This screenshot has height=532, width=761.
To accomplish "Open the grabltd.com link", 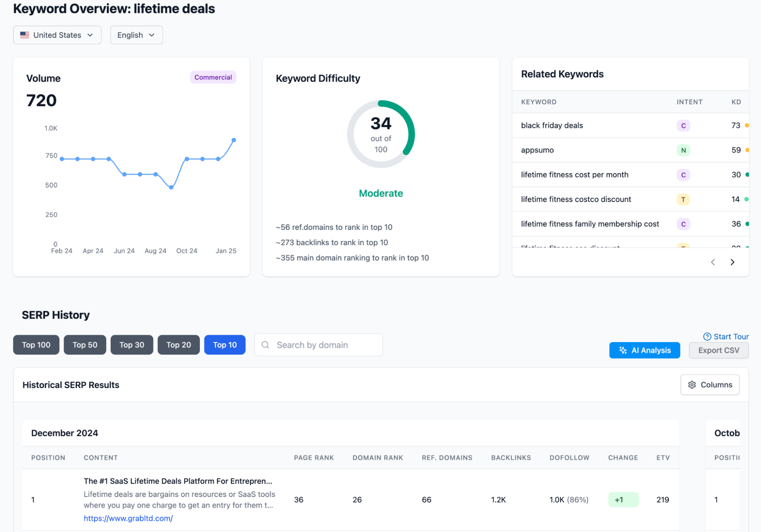I will [128, 518].
